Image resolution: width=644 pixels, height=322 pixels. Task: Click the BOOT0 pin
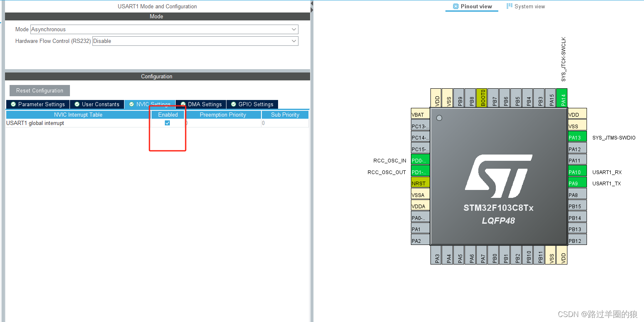pos(481,98)
